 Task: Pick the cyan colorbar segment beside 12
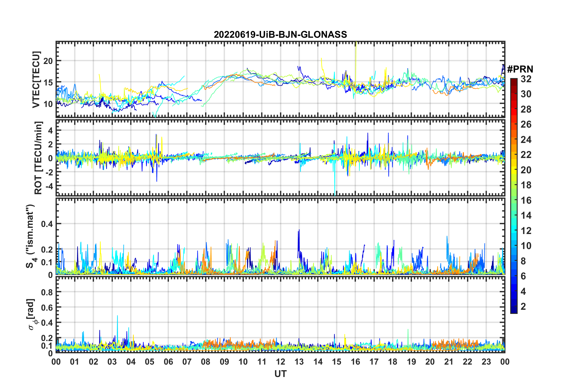pos(514,231)
